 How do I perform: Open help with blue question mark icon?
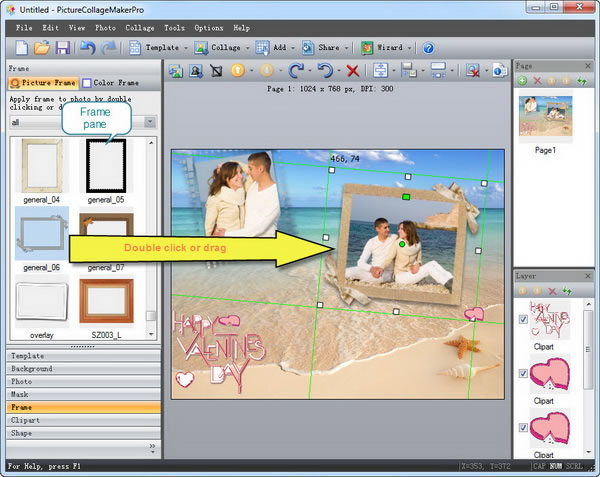click(x=428, y=48)
